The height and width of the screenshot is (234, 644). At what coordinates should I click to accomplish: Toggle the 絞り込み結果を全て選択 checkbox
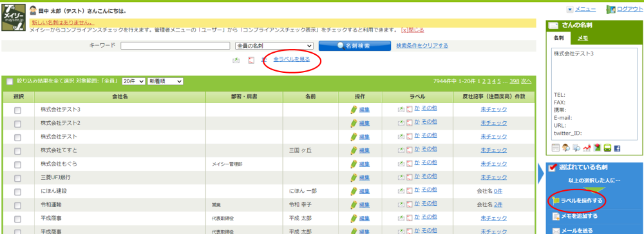pos(10,81)
